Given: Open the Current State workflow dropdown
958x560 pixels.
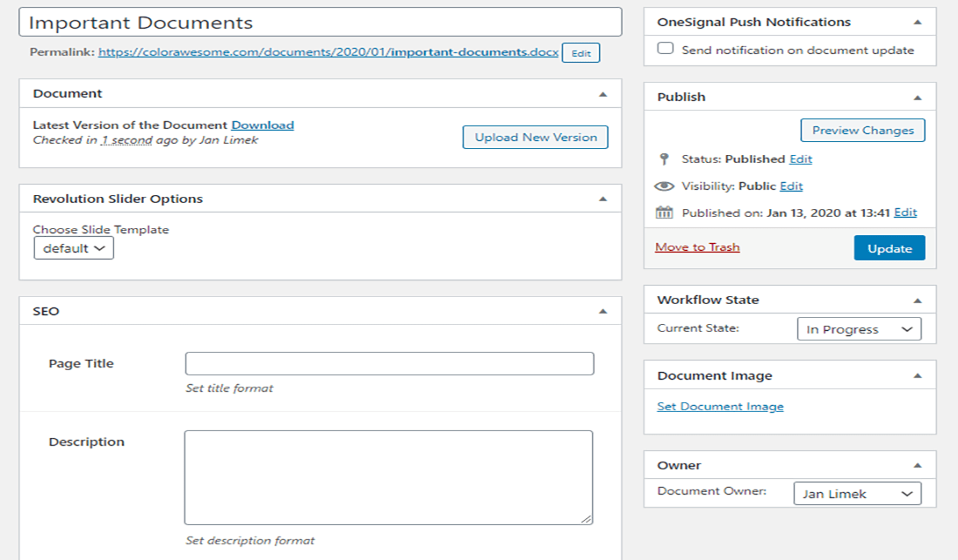Looking at the screenshot, I should 859,328.
